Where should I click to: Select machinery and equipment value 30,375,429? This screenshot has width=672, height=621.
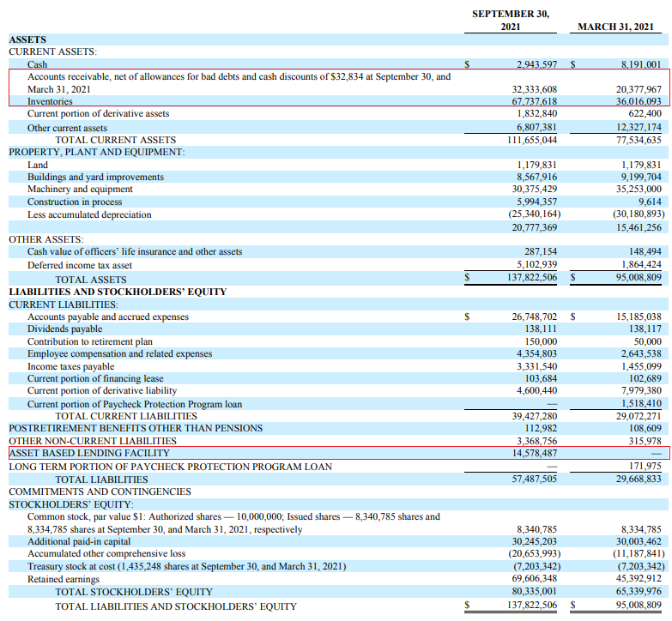pos(535,189)
